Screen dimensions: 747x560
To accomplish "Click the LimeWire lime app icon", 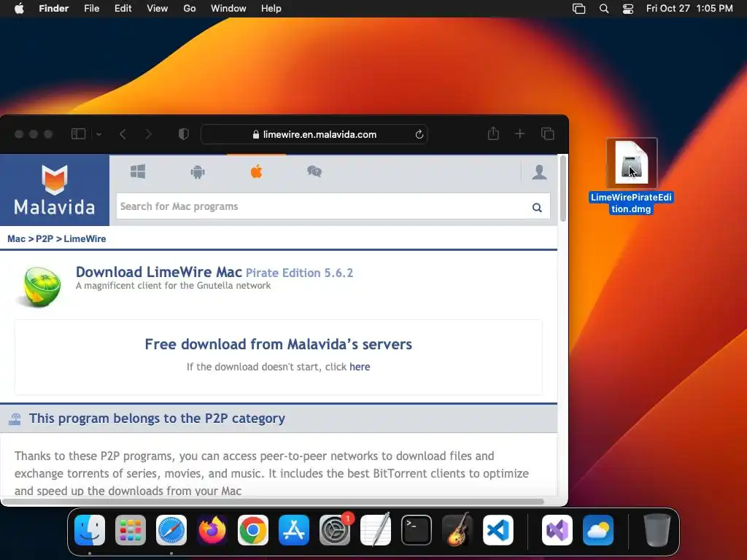I will pyautogui.click(x=40, y=286).
